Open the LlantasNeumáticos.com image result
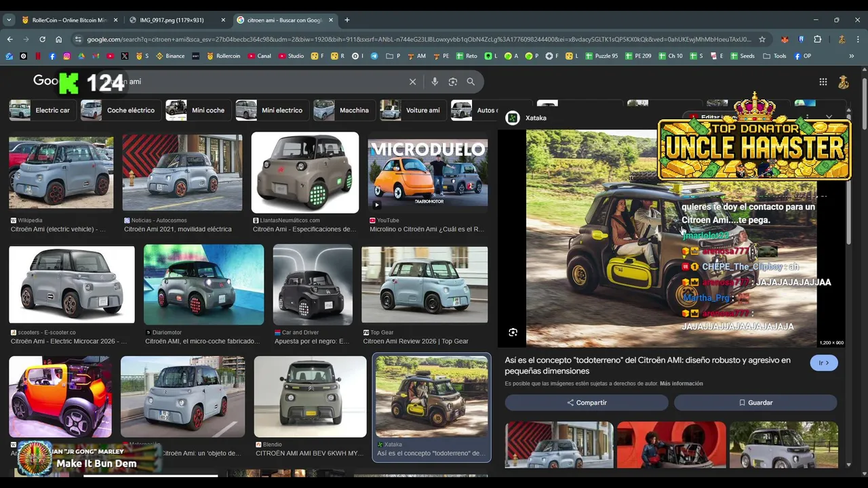This screenshot has width=868, height=488. click(x=305, y=173)
